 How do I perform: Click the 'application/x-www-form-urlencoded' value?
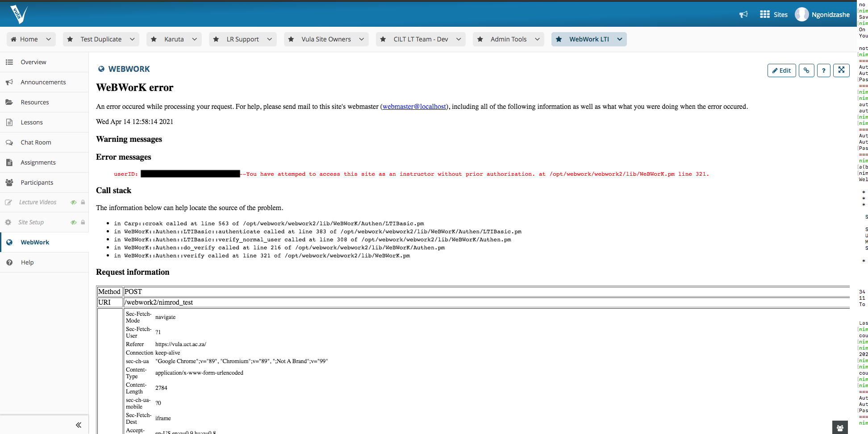click(x=199, y=373)
